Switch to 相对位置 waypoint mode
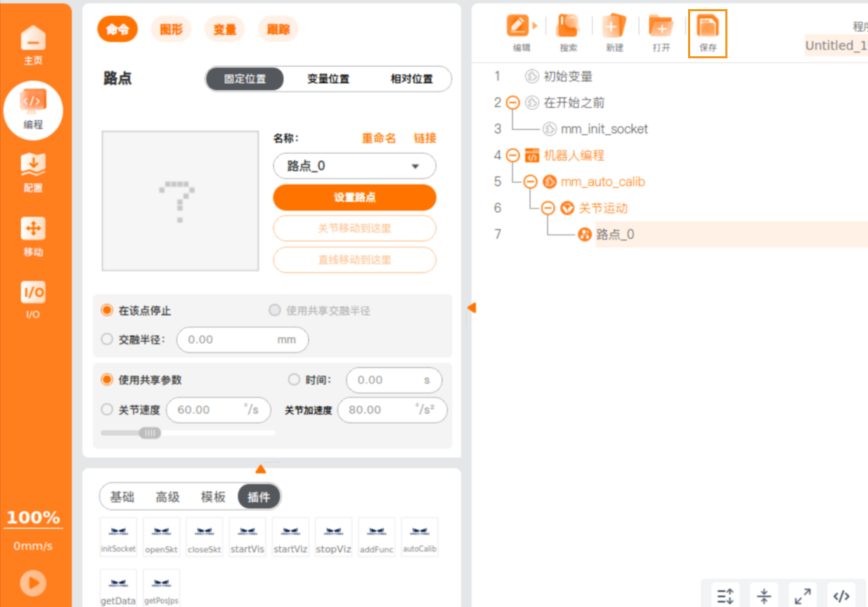The width and height of the screenshot is (868, 607). coord(412,79)
